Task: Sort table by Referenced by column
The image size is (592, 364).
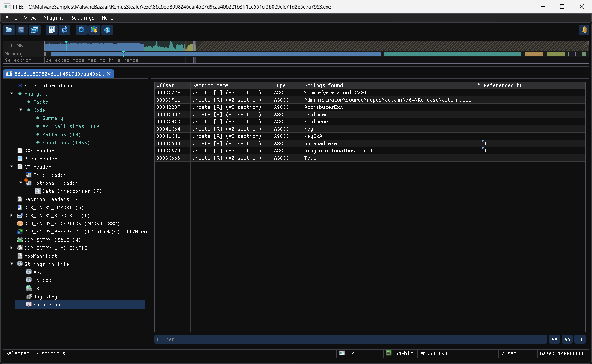Action: [510, 85]
